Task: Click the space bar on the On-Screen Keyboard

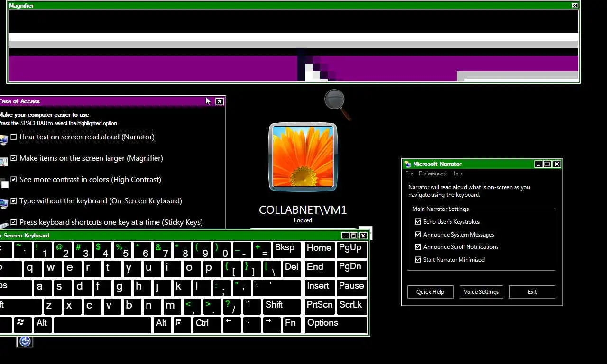Action: (x=102, y=325)
